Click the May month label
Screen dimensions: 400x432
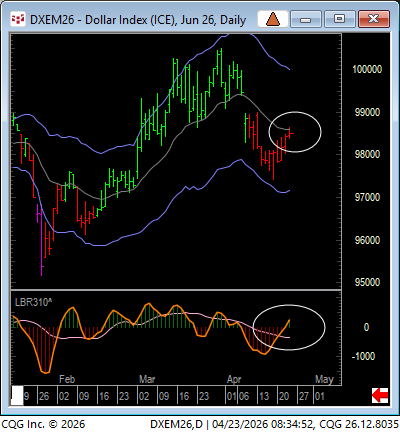click(x=324, y=379)
